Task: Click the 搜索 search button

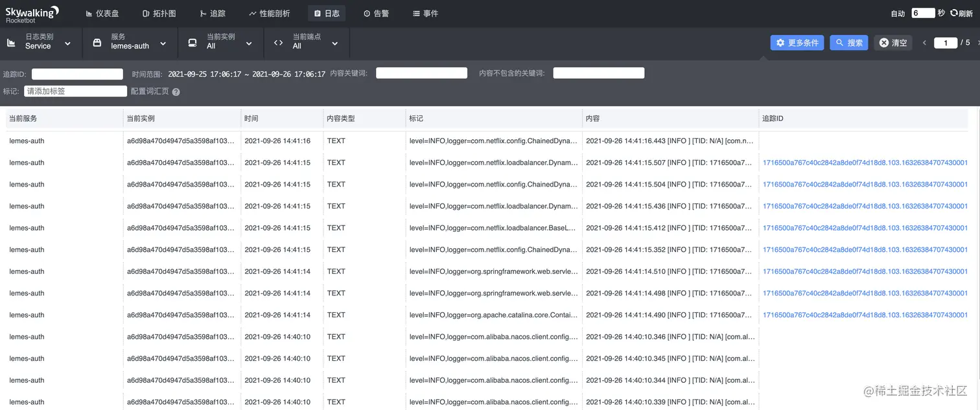Action: [849, 43]
